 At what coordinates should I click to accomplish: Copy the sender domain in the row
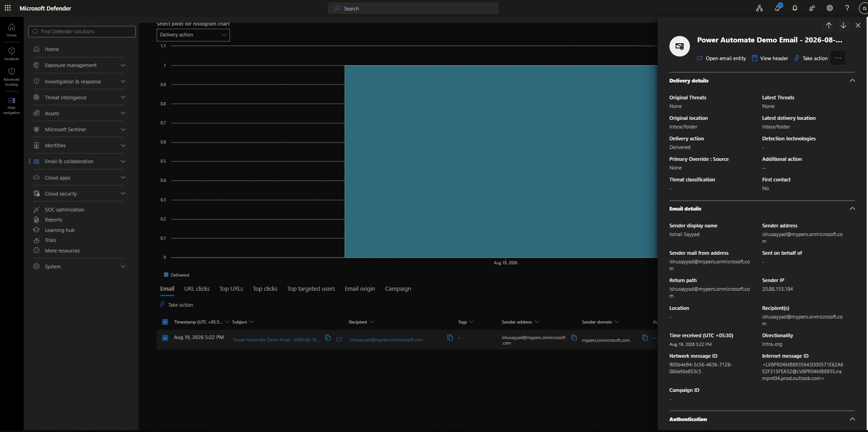(645, 338)
